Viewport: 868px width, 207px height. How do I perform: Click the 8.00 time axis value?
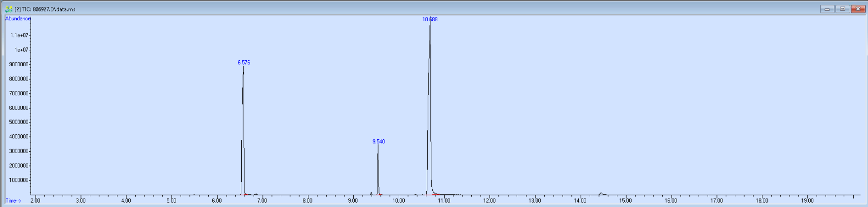coord(307,201)
